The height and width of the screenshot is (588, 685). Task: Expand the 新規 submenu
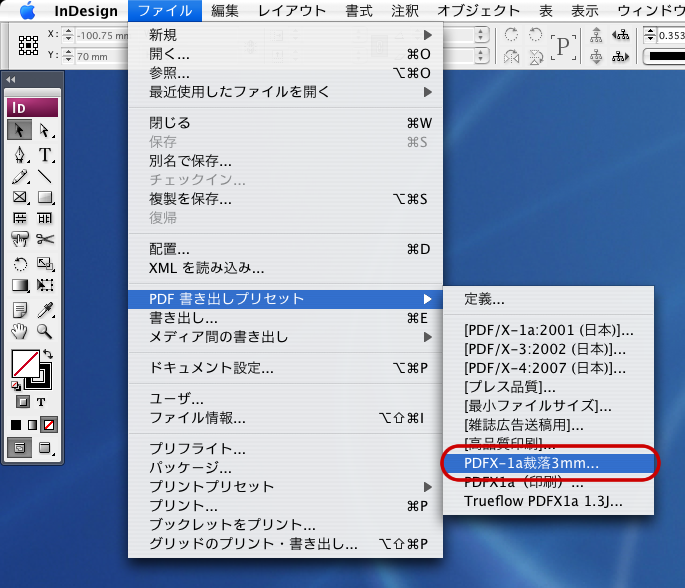click(x=285, y=35)
